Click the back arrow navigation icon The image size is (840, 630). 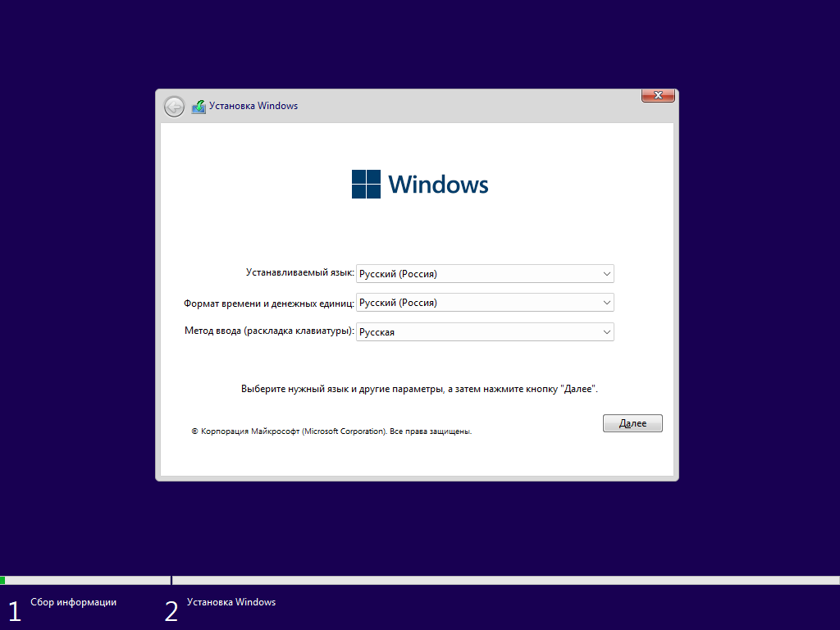click(173, 107)
